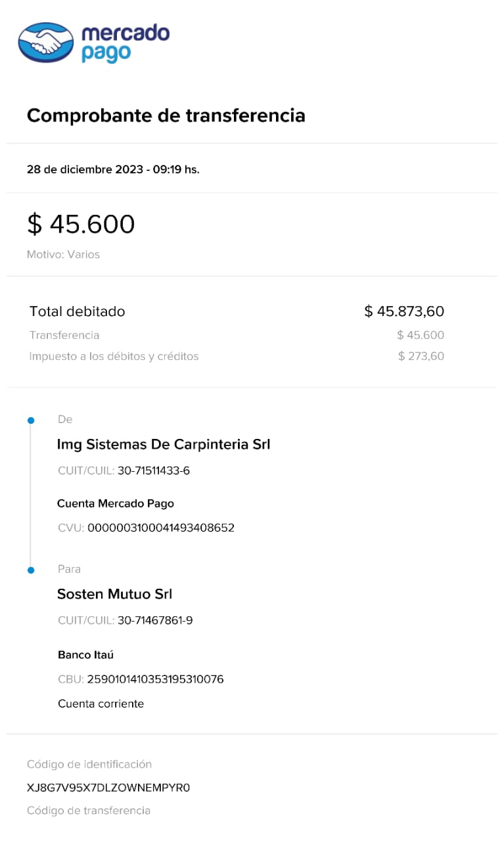Select the recipient CUIT 30-71467861-9
This screenshot has height=841, width=504.
tap(155, 620)
